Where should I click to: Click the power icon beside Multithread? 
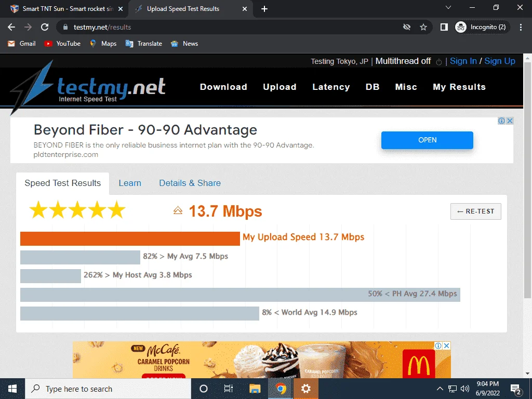click(x=438, y=62)
